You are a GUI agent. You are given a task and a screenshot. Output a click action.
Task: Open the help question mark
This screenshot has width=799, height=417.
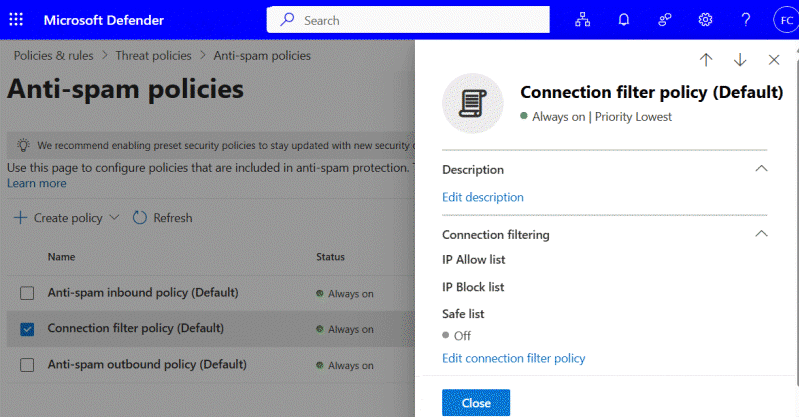(x=745, y=20)
